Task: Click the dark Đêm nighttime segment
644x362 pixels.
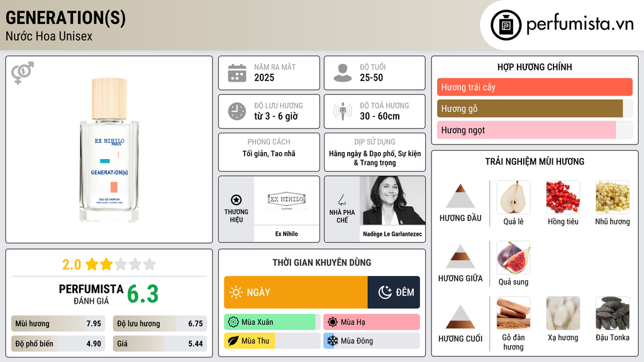Action: (x=394, y=292)
